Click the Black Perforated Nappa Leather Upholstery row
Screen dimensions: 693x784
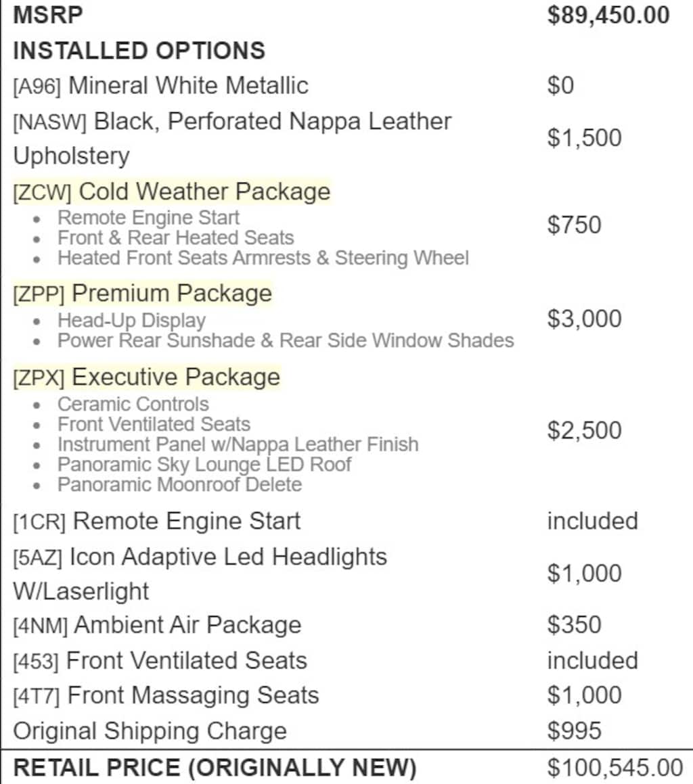tap(231, 138)
